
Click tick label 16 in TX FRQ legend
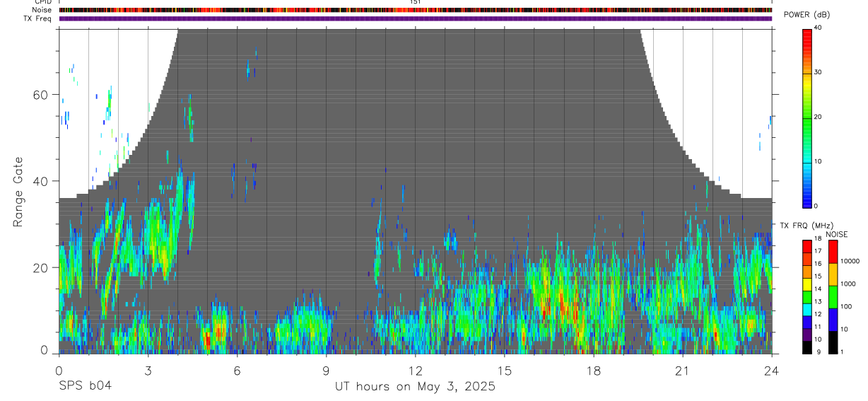(x=818, y=263)
